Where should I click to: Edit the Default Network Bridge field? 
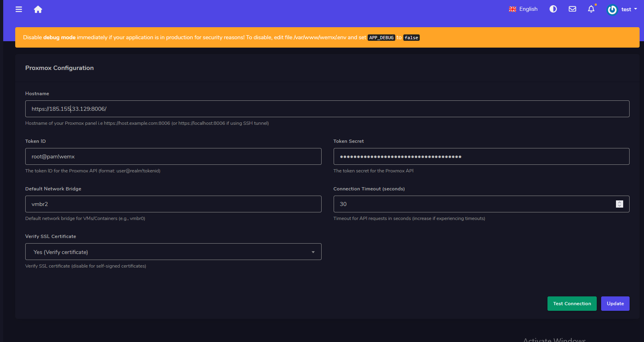[x=173, y=204]
